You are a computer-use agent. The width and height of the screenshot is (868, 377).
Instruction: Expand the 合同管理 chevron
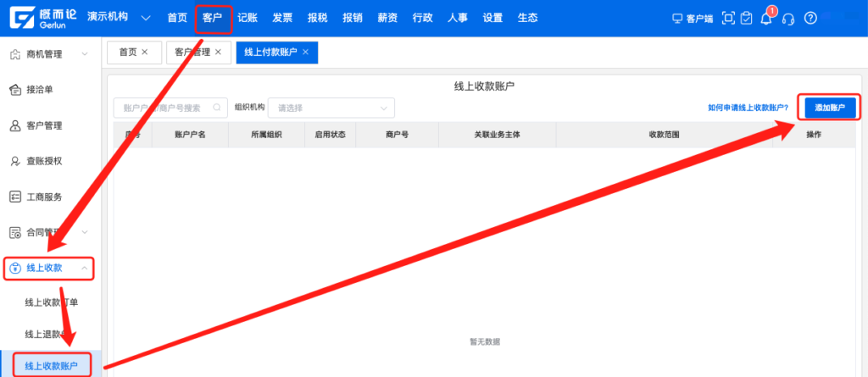coord(85,232)
